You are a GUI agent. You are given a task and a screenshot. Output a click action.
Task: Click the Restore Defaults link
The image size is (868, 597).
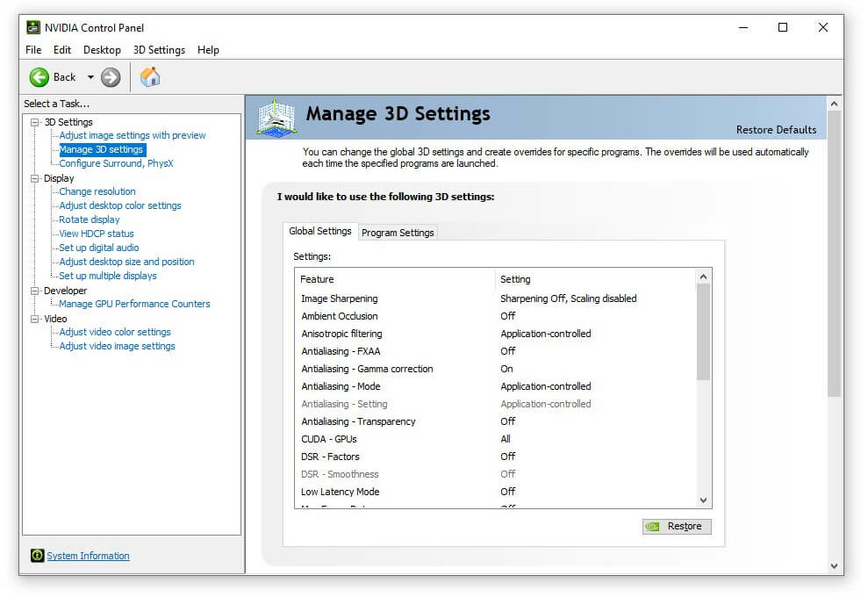point(776,130)
